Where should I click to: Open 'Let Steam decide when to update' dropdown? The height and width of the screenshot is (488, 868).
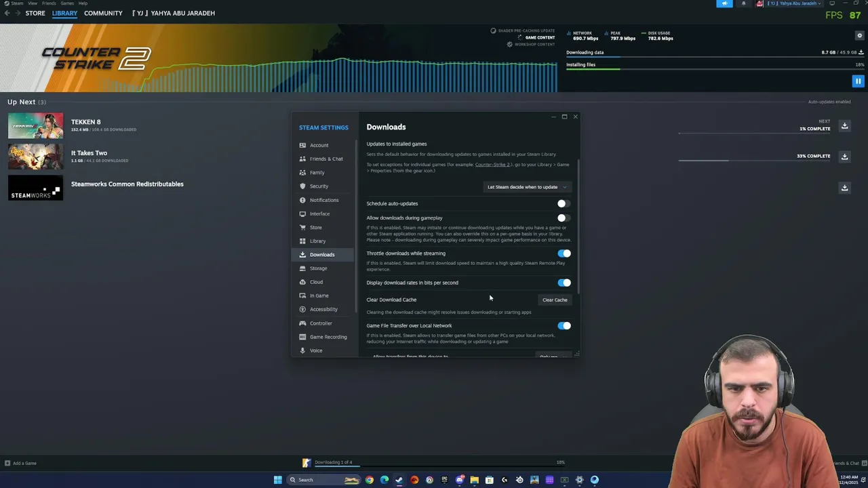pos(527,187)
